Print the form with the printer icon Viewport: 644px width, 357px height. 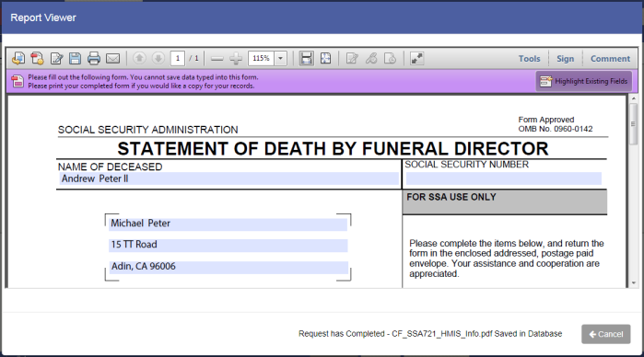94,58
